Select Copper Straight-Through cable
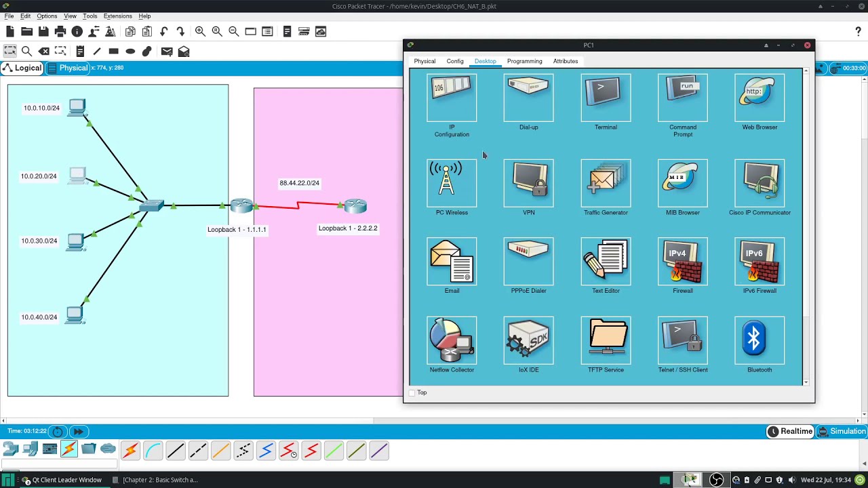Screen dimensions: 868x488 (175, 450)
